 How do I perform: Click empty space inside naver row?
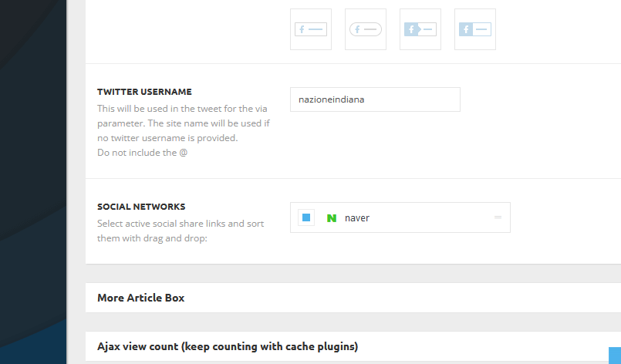432,218
